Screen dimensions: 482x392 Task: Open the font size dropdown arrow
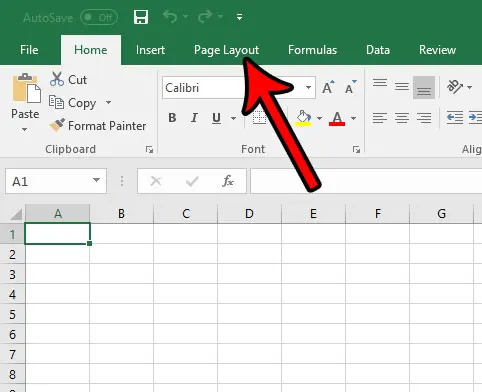click(308, 88)
